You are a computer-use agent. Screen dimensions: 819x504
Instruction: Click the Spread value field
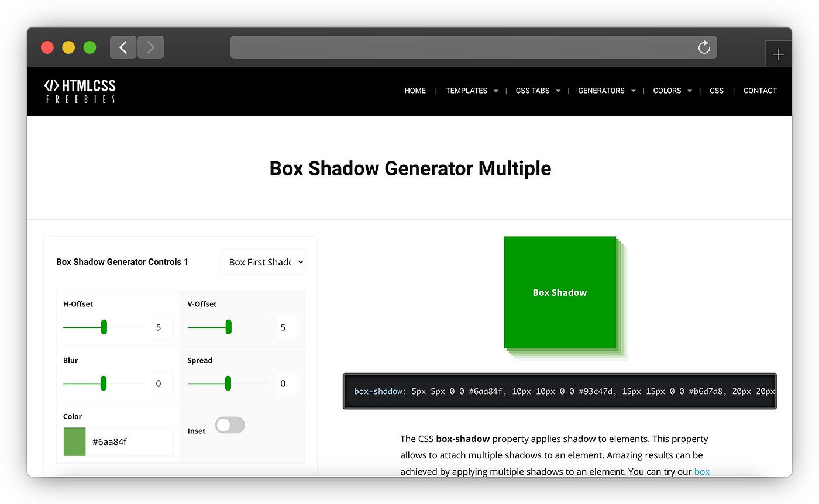[287, 384]
